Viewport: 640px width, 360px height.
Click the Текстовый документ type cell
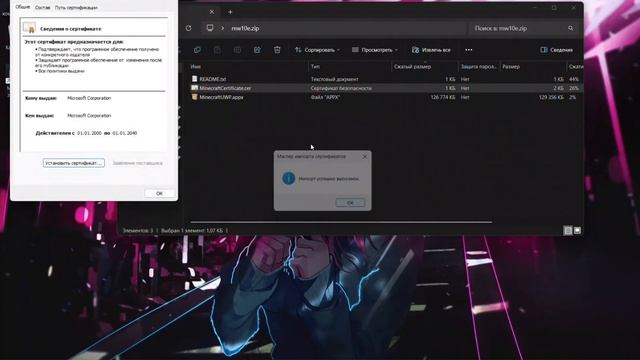(335, 79)
